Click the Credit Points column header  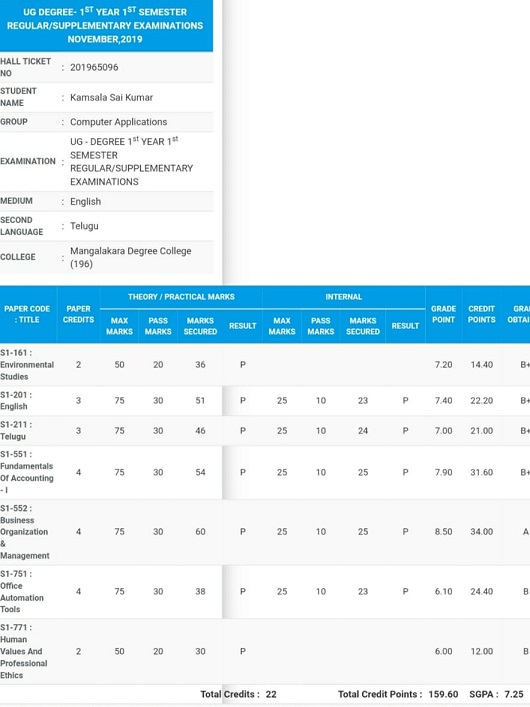[481, 314]
